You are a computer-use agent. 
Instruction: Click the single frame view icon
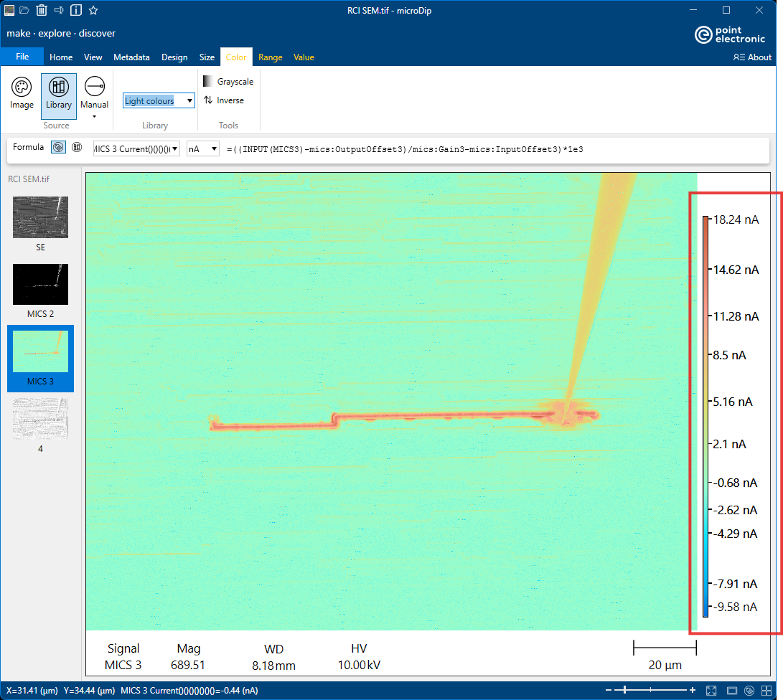point(731,691)
